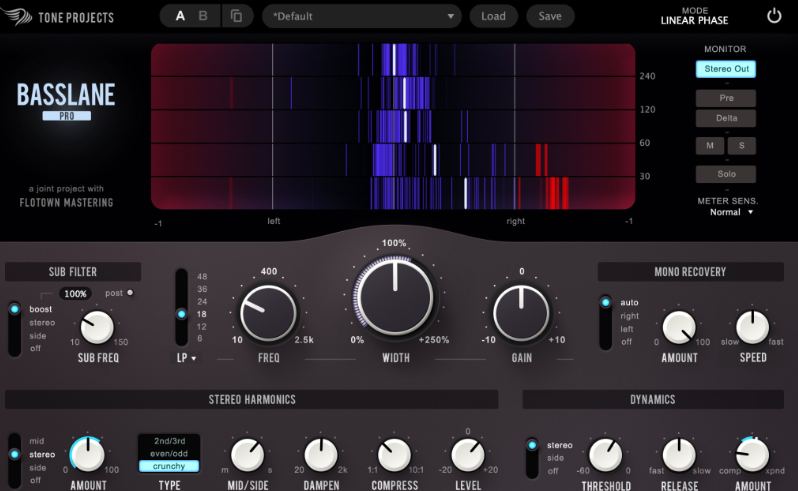The image size is (798, 491).
Task: Select the boost sub filter mode
Action: pos(40,309)
